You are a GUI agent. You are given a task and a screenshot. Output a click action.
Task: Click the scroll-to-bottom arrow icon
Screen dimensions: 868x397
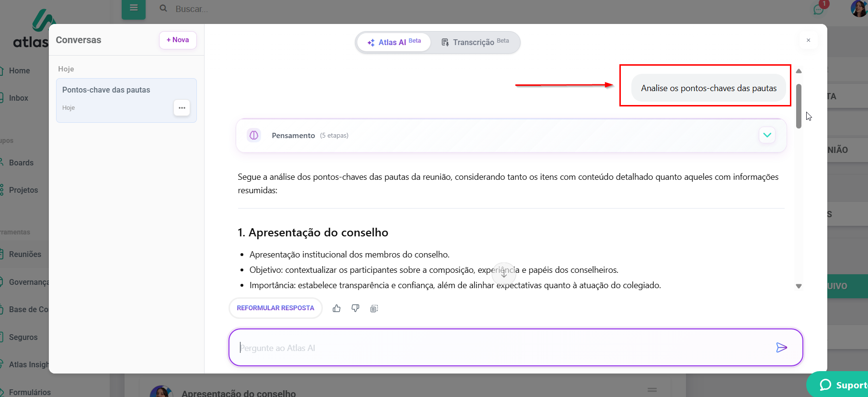coord(504,274)
